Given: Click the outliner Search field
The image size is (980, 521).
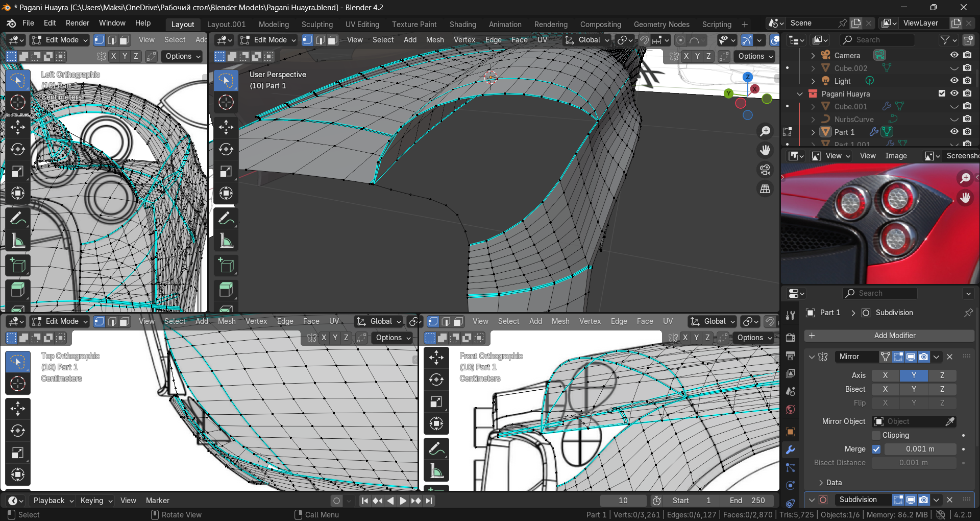Looking at the screenshot, I should (x=877, y=40).
